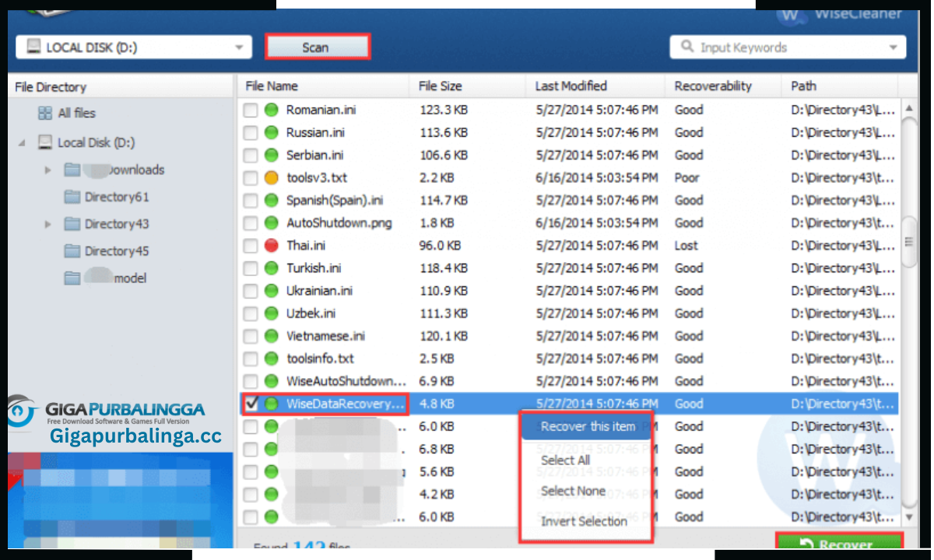This screenshot has height=560, width=934.
Task: Click green status icon of Vietnamese.ini
Action: click(x=271, y=336)
